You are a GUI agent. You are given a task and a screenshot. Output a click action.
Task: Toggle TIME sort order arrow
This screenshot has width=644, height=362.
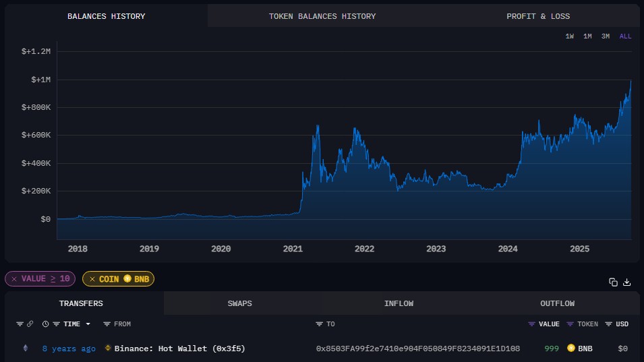88,324
